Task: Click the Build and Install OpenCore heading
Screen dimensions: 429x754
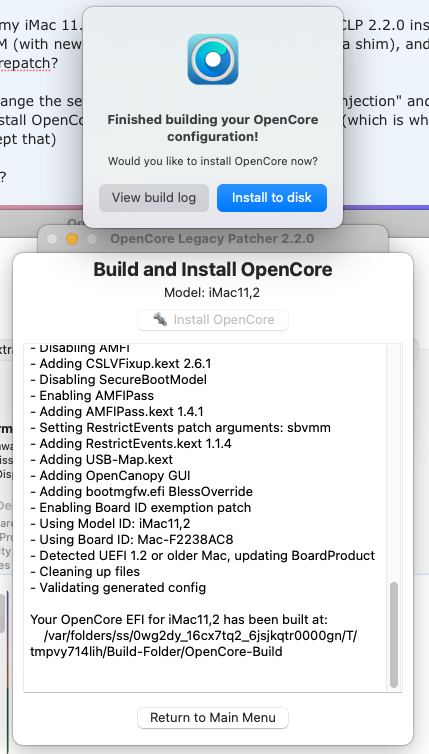Action: point(213,269)
